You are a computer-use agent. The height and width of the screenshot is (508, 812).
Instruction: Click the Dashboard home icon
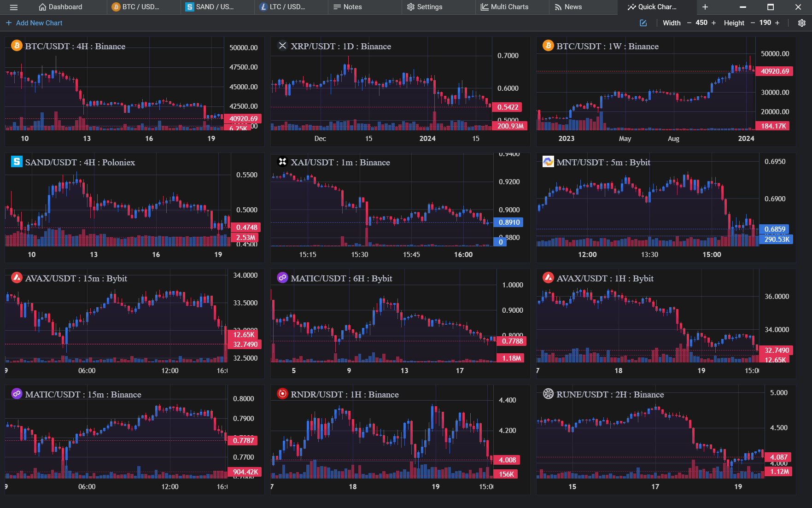[42, 7]
